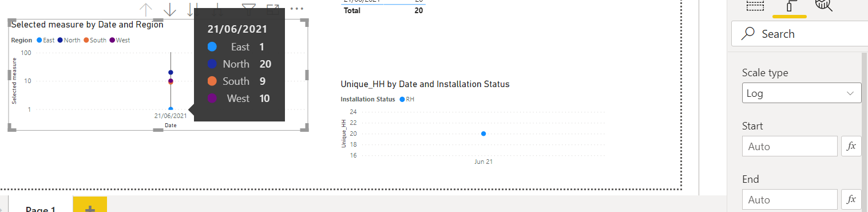Click the RH legend item
This screenshot has width=868, height=212.
tap(407, 99)
